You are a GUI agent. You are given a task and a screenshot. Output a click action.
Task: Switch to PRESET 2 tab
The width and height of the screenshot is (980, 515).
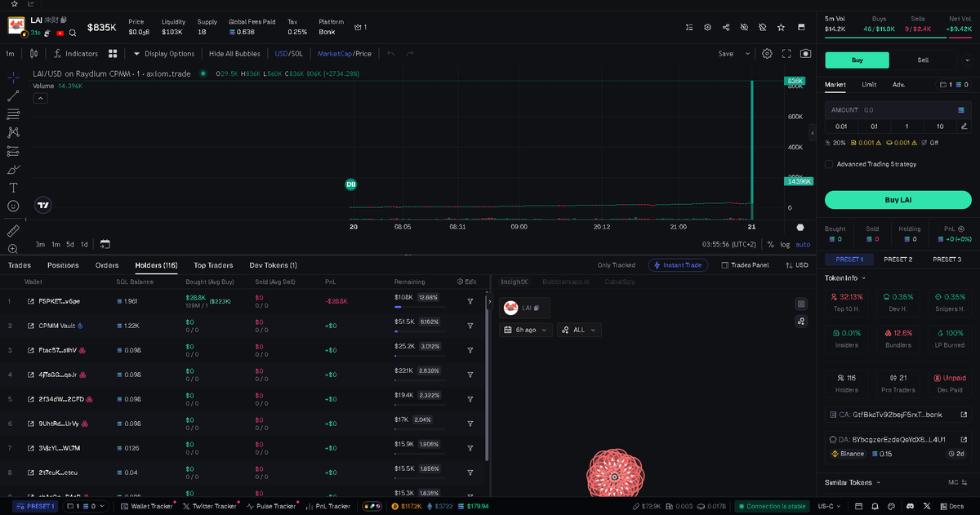pyautogui.click(x=898, y=260)
